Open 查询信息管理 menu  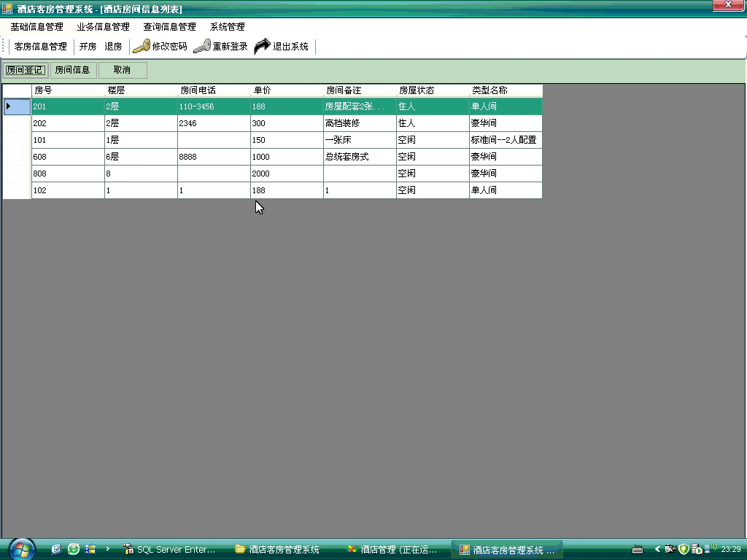(169, 27)
